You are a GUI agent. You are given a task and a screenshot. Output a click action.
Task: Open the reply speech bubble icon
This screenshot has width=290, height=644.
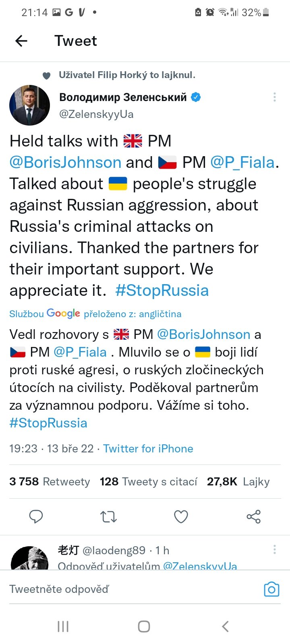[x=36, y=516]
